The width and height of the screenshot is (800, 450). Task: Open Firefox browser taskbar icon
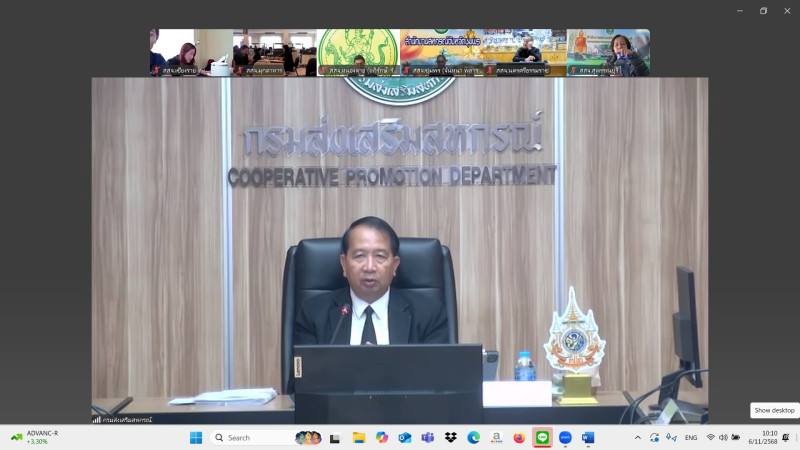519,437
